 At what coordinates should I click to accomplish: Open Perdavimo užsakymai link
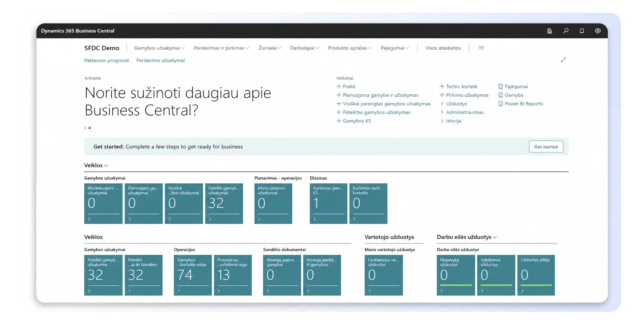(x=161, y=61)
